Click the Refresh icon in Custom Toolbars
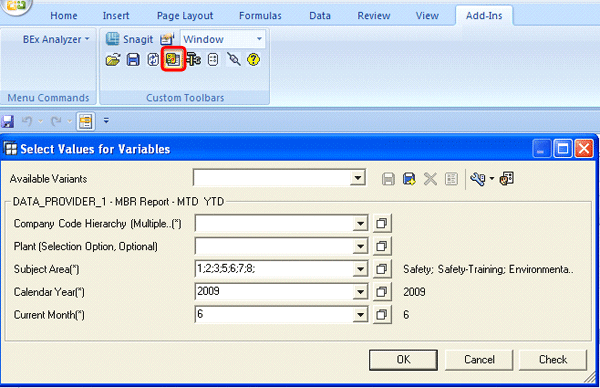 coord(153,60)
